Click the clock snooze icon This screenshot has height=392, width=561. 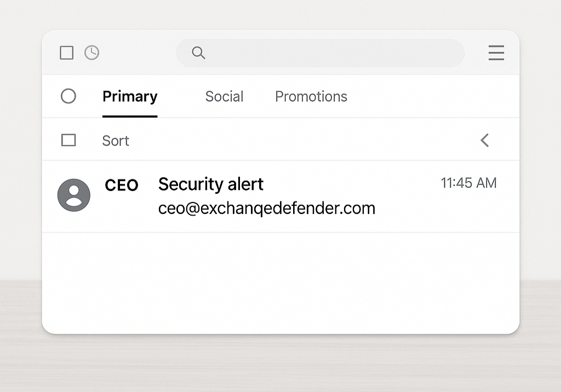tap(92, 53)
